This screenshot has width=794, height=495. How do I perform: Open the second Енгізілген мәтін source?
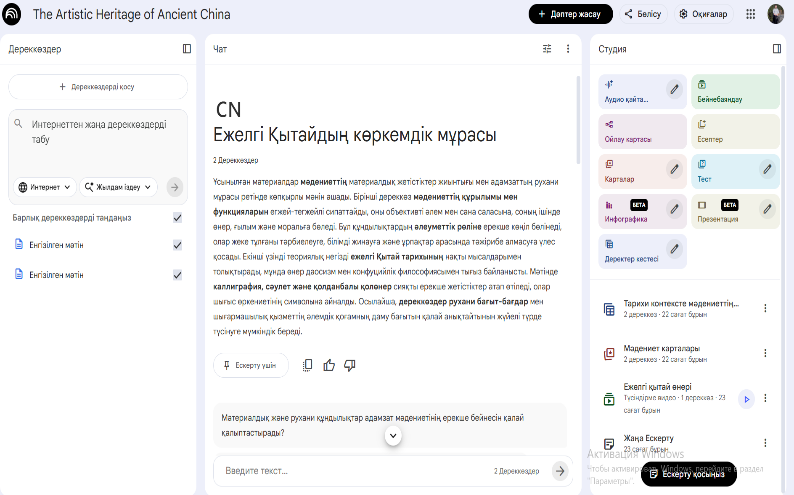(x=56, y=275)
